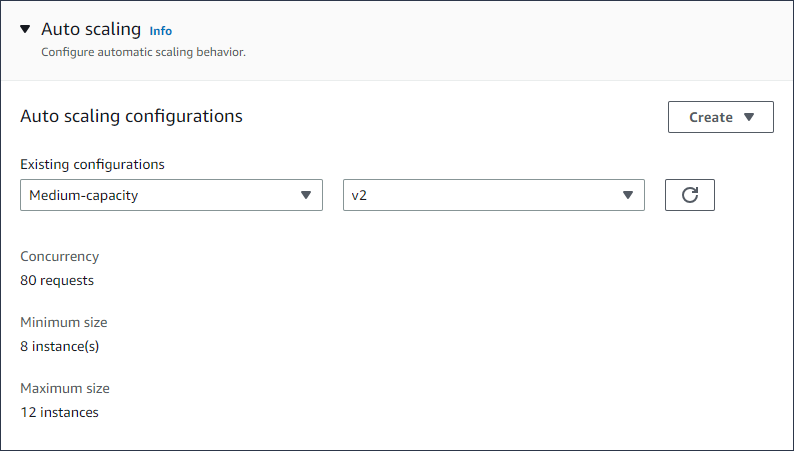This screenshot has height=451, width=794.
Task: Click the Minimum size label
Action: tap(64, 323)
